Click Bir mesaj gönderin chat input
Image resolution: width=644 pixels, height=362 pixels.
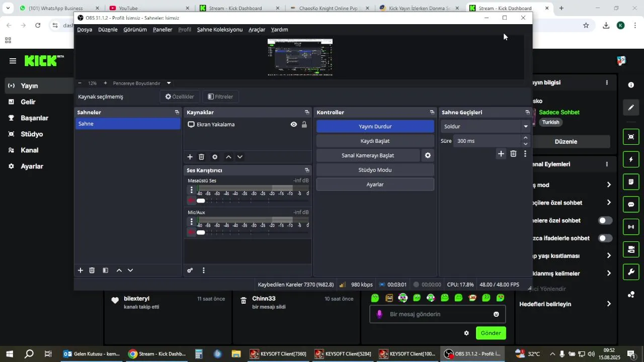(x=437, y=314)
